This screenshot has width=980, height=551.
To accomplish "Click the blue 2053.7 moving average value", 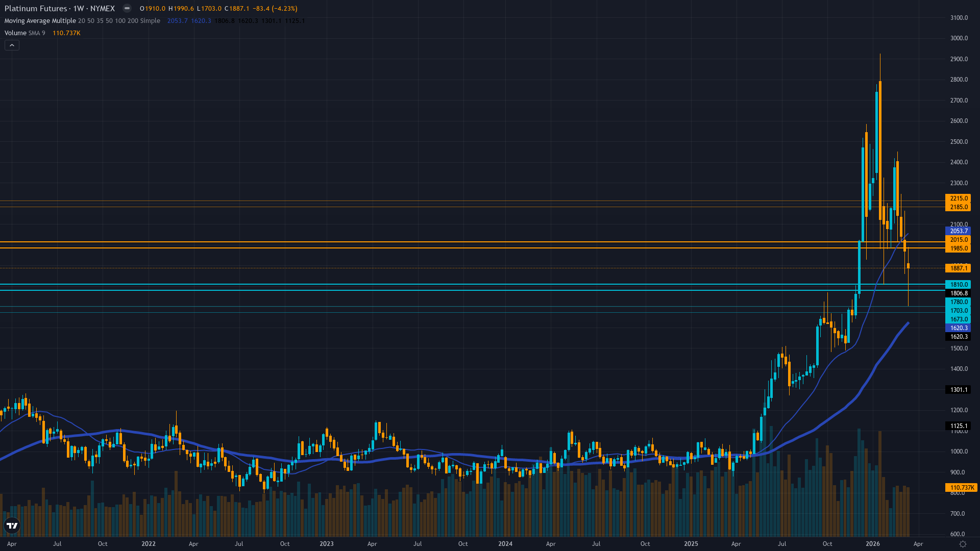I will click(178, 21).
